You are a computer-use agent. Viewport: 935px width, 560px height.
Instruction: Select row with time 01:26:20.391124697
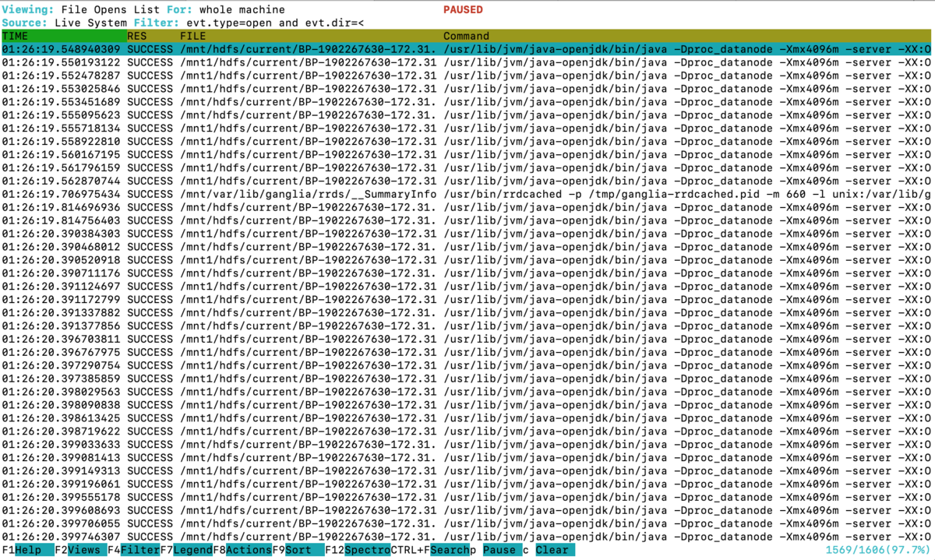(467, 287)
